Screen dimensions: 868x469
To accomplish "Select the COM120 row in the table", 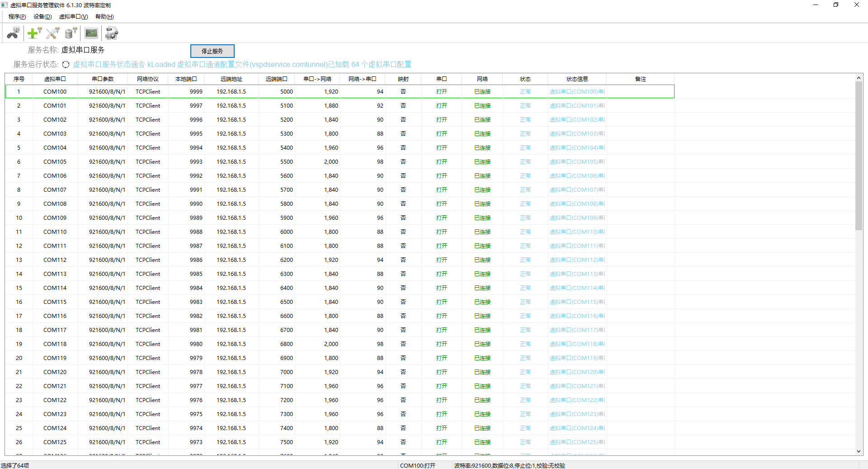I will coord(55,372).
